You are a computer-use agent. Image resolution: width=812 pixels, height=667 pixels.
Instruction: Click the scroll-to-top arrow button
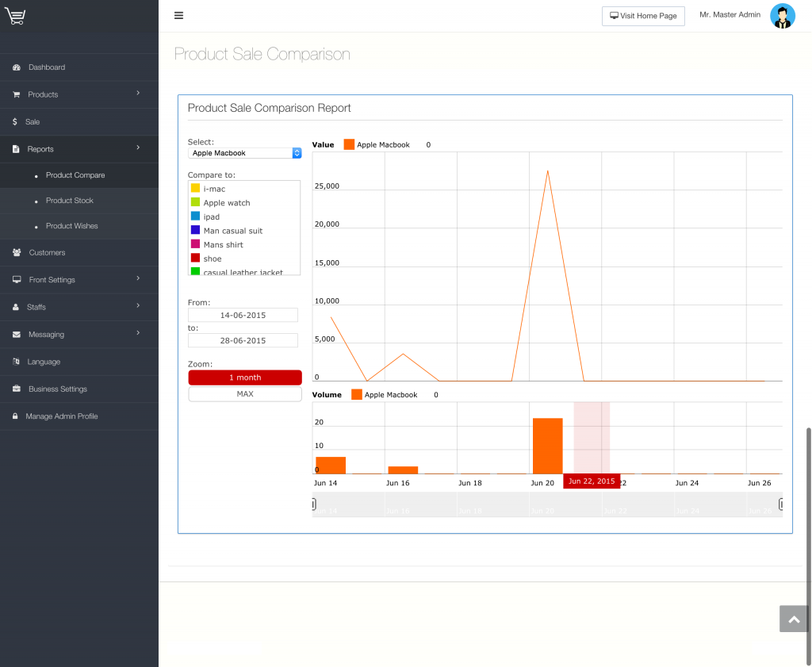pos(794,619)
